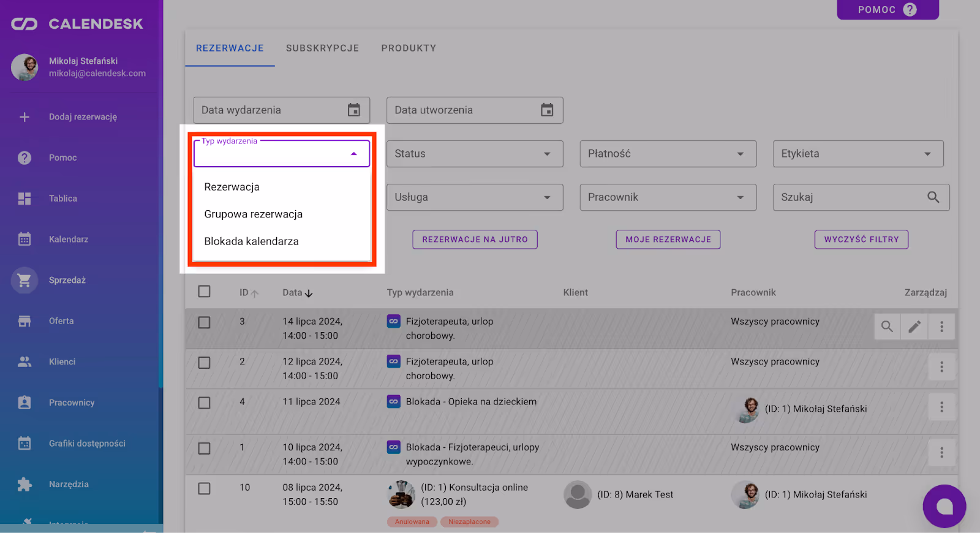Switch to the Subskrypcje tab
Image resolution: width=980 pixels, height=533 pixels.
click(322, 48)
